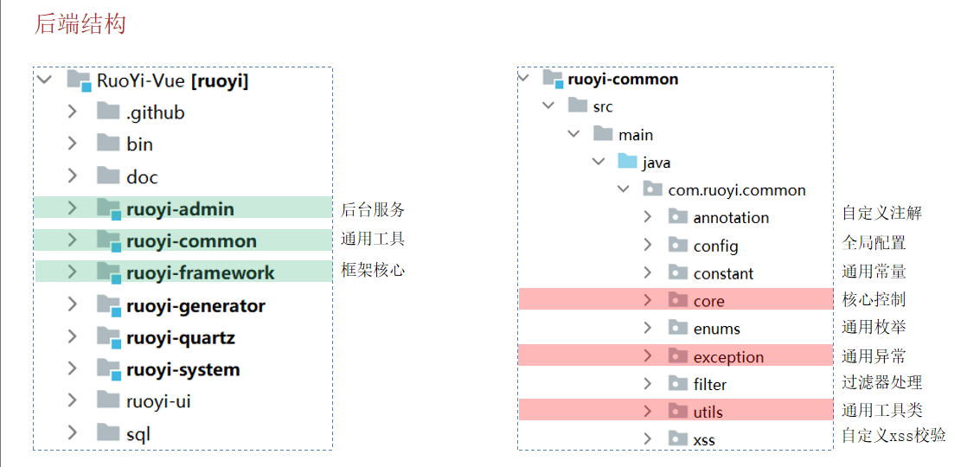Viewport: 980px width, 467px height.
Task: Click the exception package folder icon
Action: [x=678, y=356]
